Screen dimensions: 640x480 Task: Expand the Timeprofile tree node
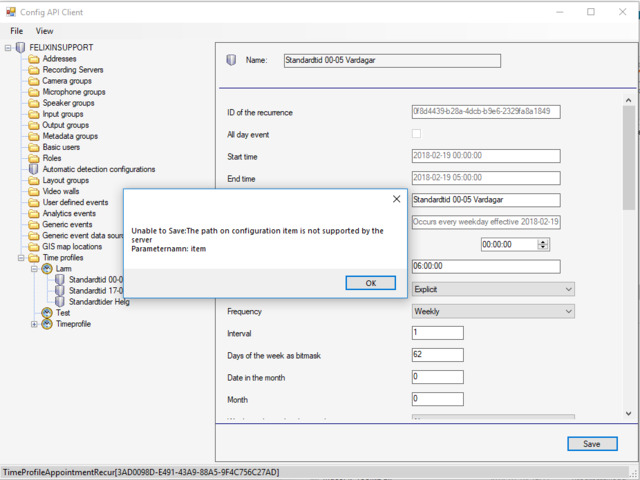tap(35, 324)
